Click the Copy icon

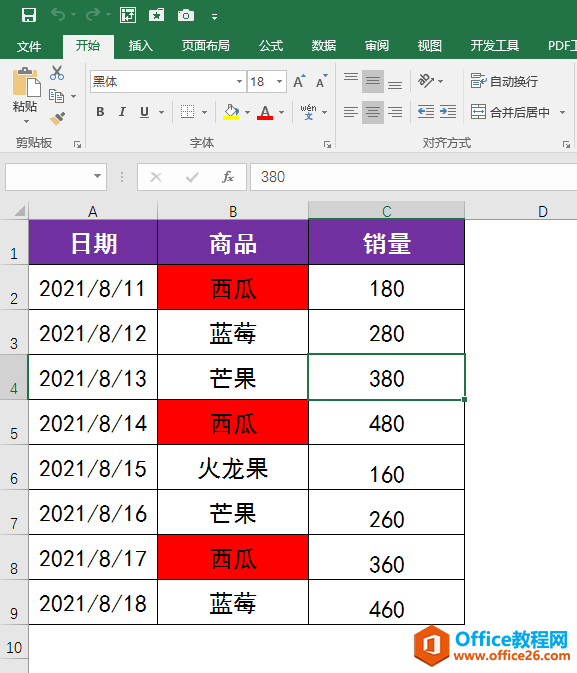(x=56, y=96)
